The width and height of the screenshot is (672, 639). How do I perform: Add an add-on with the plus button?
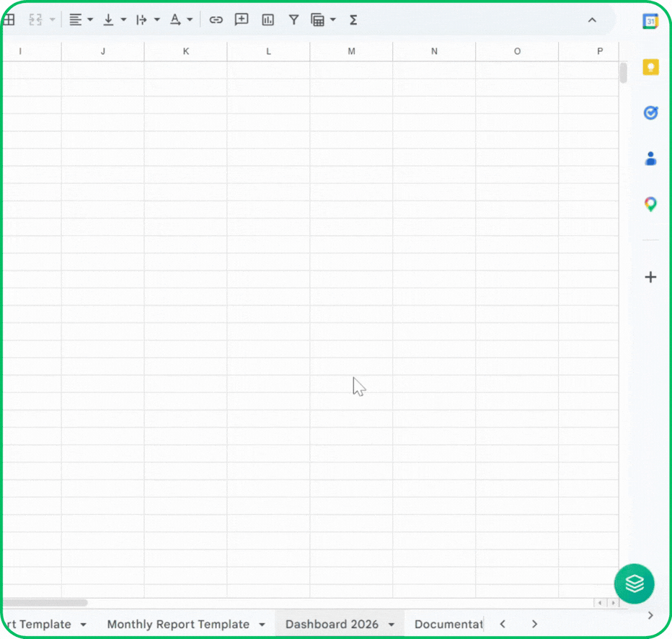(650, 277)
